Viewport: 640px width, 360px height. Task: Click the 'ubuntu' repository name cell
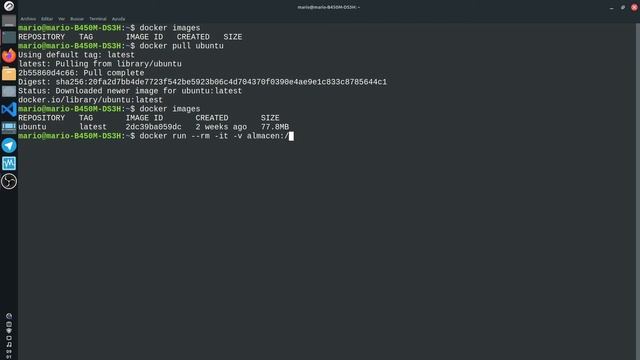[32, 127]
